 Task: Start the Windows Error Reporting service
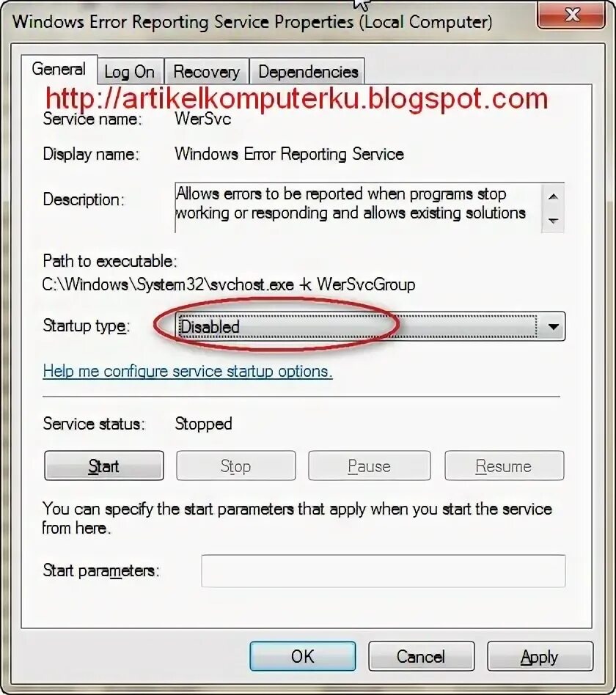click(x=104, y=466)
